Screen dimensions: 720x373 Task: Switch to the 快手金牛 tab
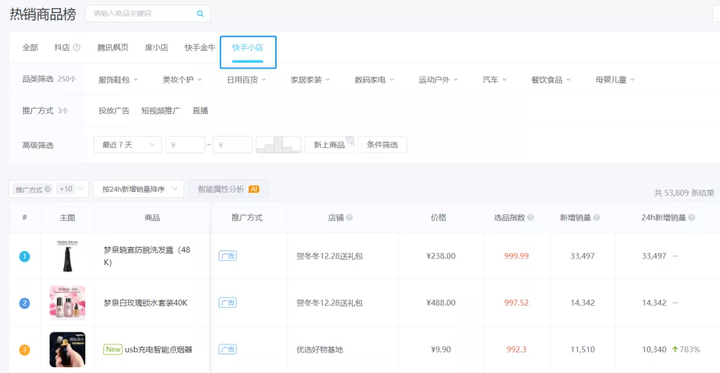tap(200, 47)
